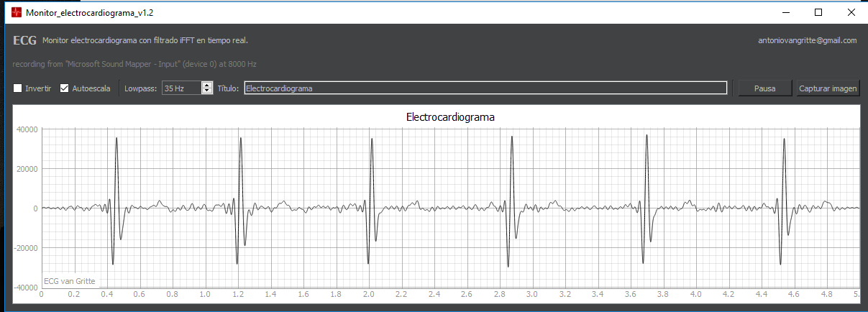868x312 pixels.
Task: Click the Título: label
Action: click(x=228, y=88)
